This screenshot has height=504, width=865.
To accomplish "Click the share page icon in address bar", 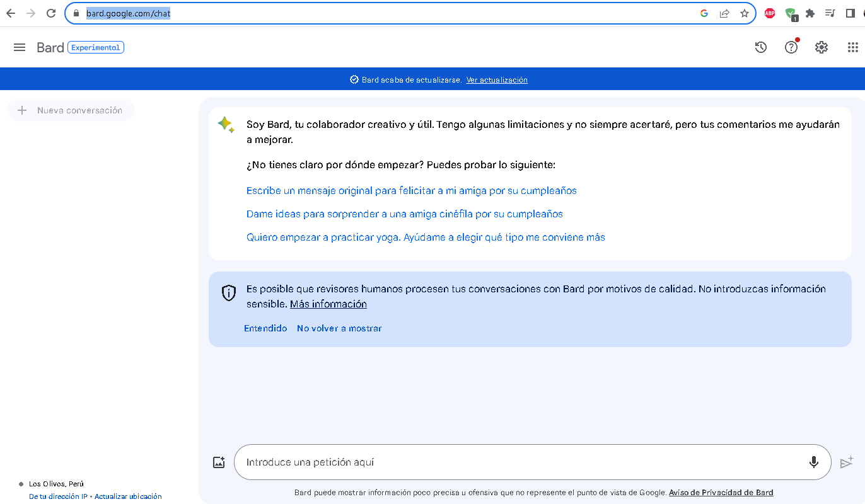I will 724,13.
